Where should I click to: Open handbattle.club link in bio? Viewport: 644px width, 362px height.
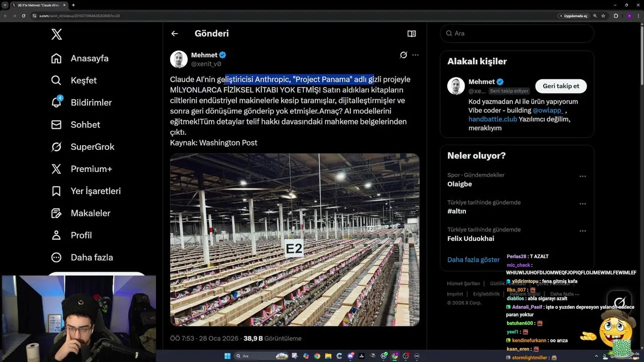pyautogui.click(x=493, y=119)
